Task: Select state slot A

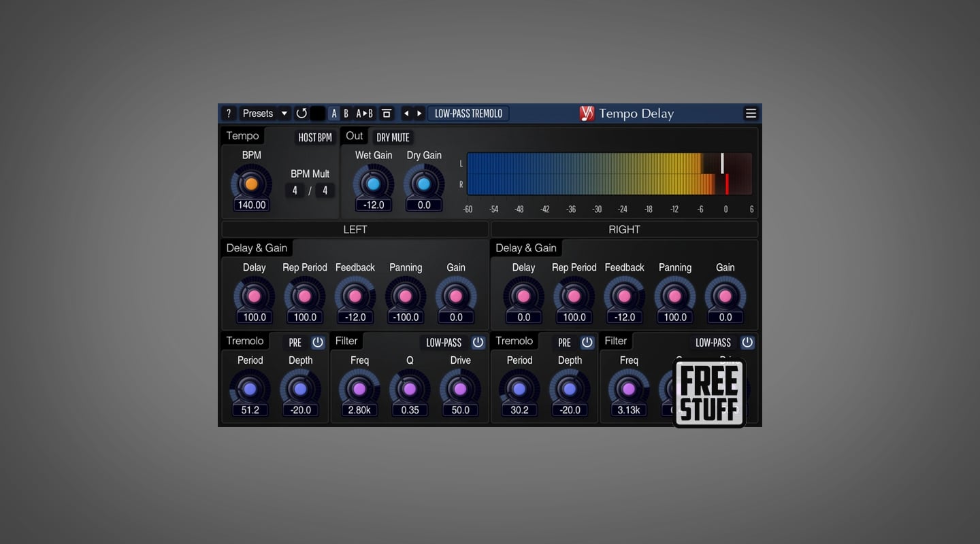Action: [334, 114]
